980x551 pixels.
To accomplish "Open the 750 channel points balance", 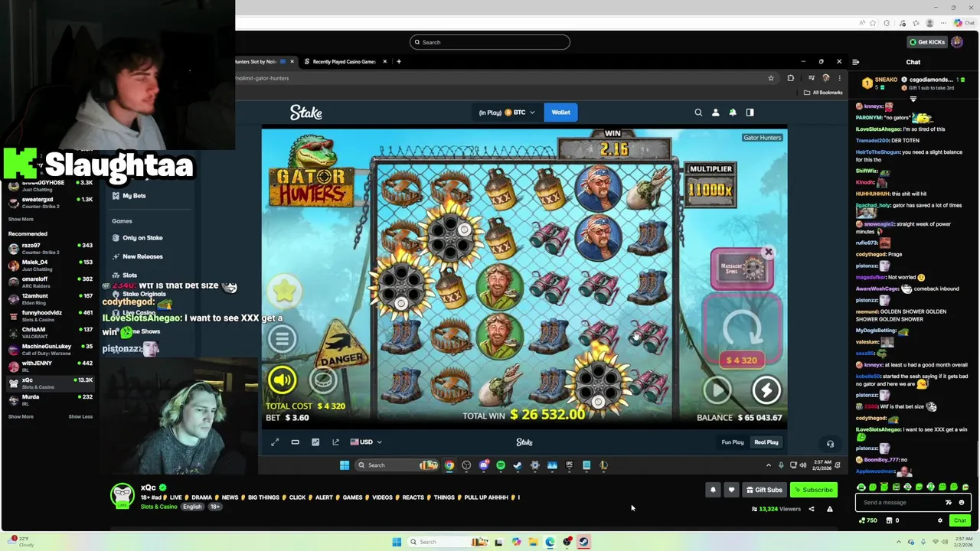I will point(867,520).
